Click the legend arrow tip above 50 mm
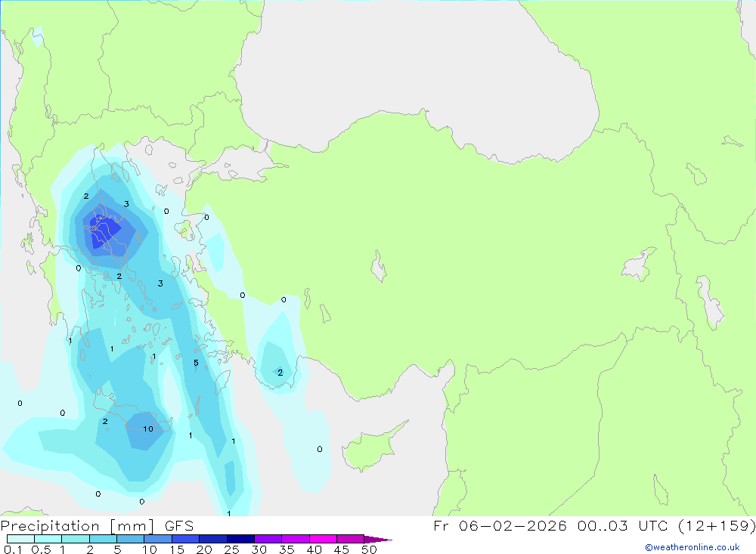 [x=379, y=540]
